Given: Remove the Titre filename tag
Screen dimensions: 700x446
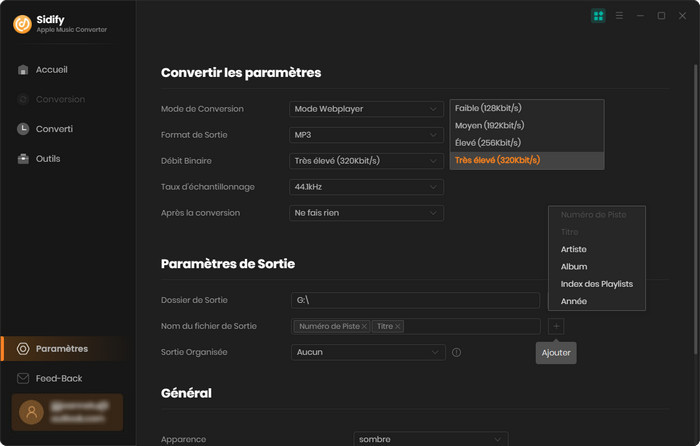Looking at the screenshot, I should coord(398,327).
